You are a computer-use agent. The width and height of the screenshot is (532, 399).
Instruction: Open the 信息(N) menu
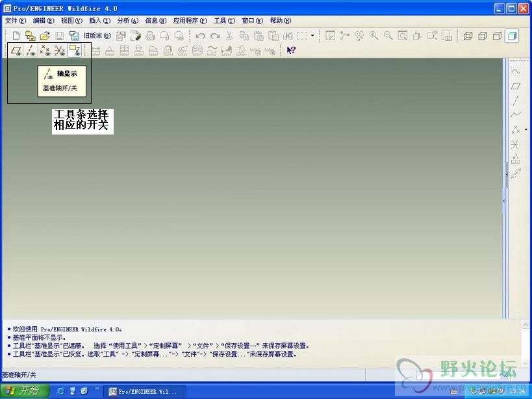coord(156,21)
